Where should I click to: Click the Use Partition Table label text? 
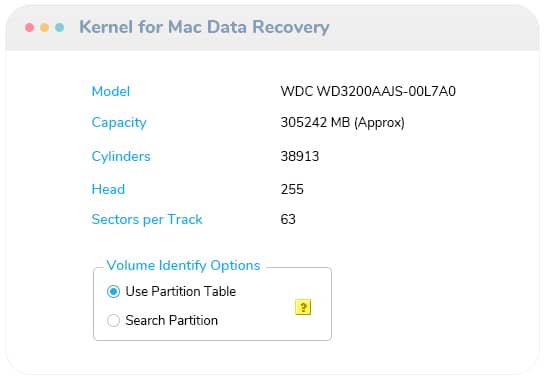(181, 291)
